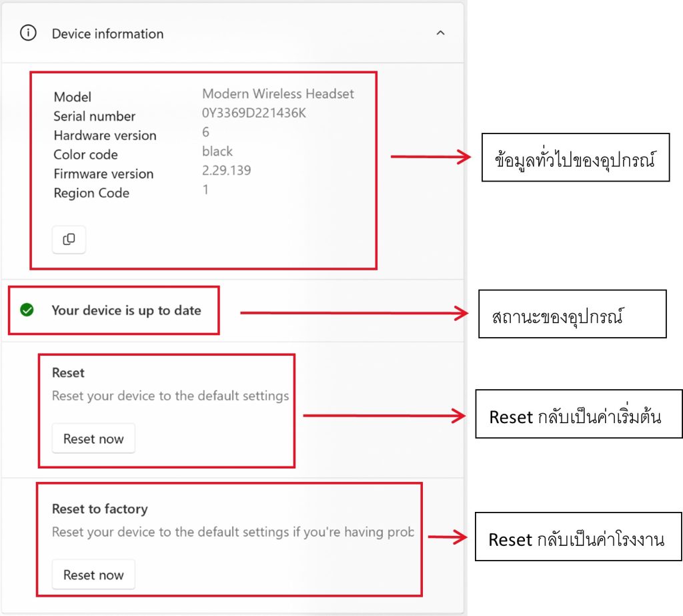Click the 'Reset กลับเป็นค่าเริ่มต้น' annotation box
The image size is (683, 616).
point(578,414)
